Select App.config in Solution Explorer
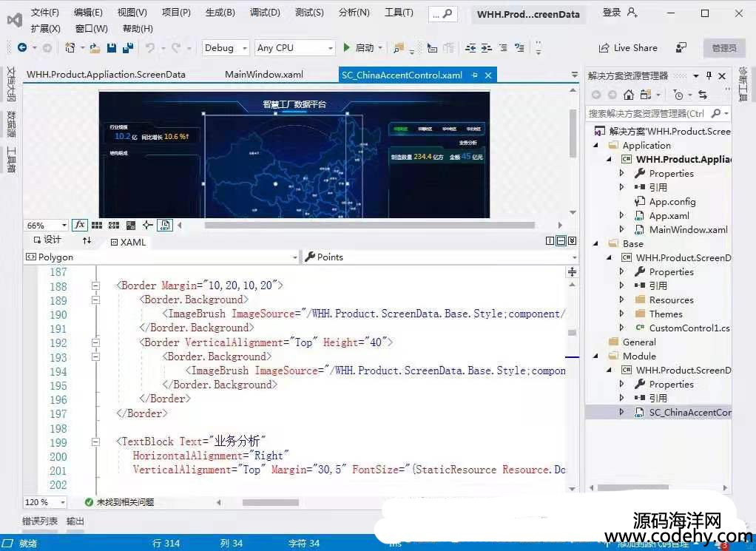The image size is (756, 551). pos(672,201)
